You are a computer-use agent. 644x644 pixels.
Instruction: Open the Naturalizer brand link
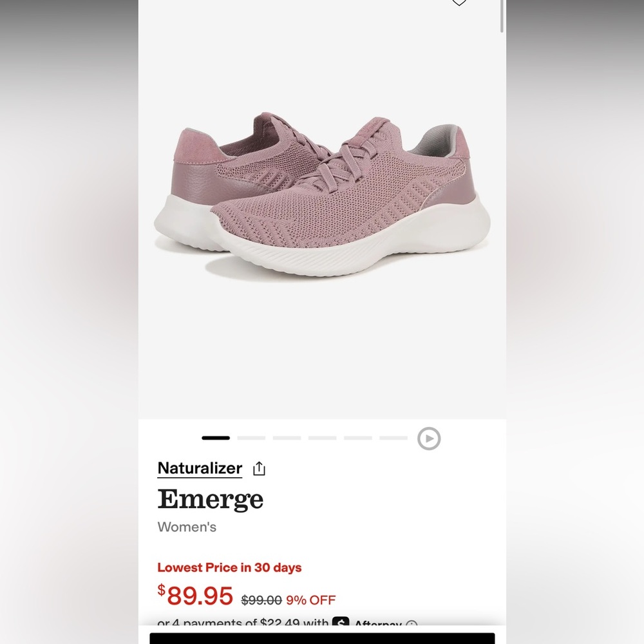coord(200,468)
